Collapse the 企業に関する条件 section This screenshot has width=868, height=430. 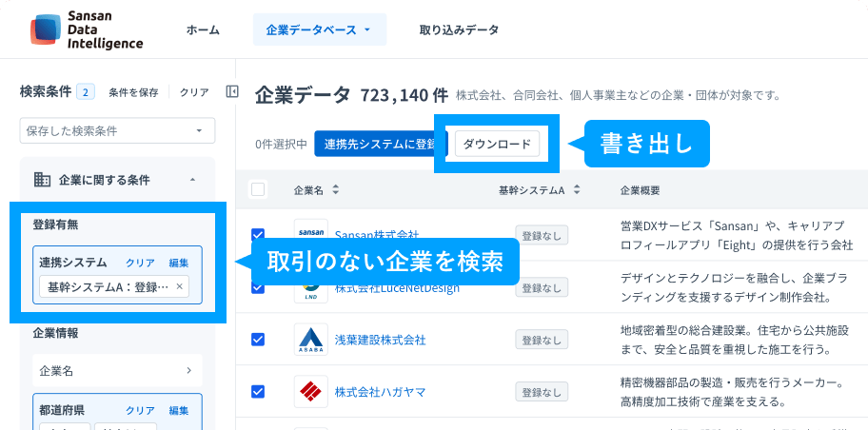click(x=192, y=180)
